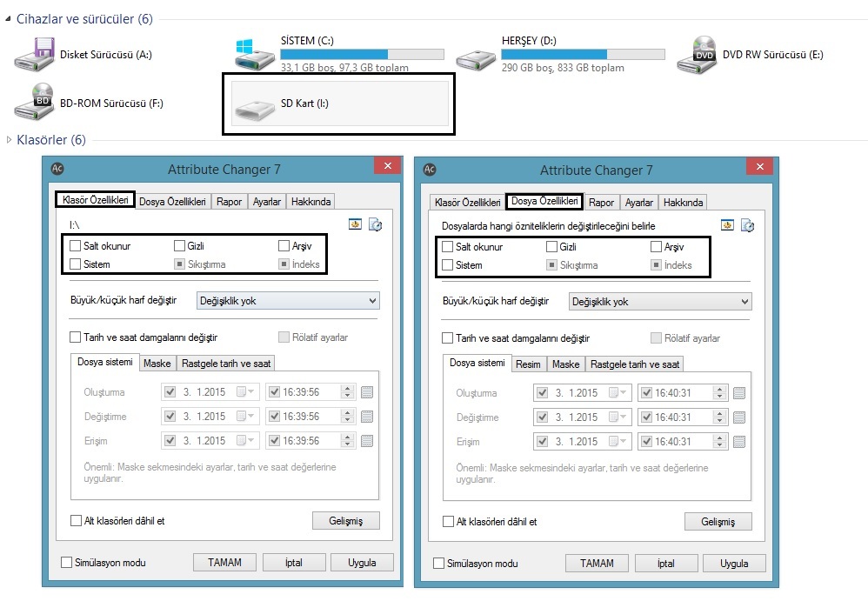Select the SD Kart (I:) drive icon
Screen dimensions: 868x601
255,109
